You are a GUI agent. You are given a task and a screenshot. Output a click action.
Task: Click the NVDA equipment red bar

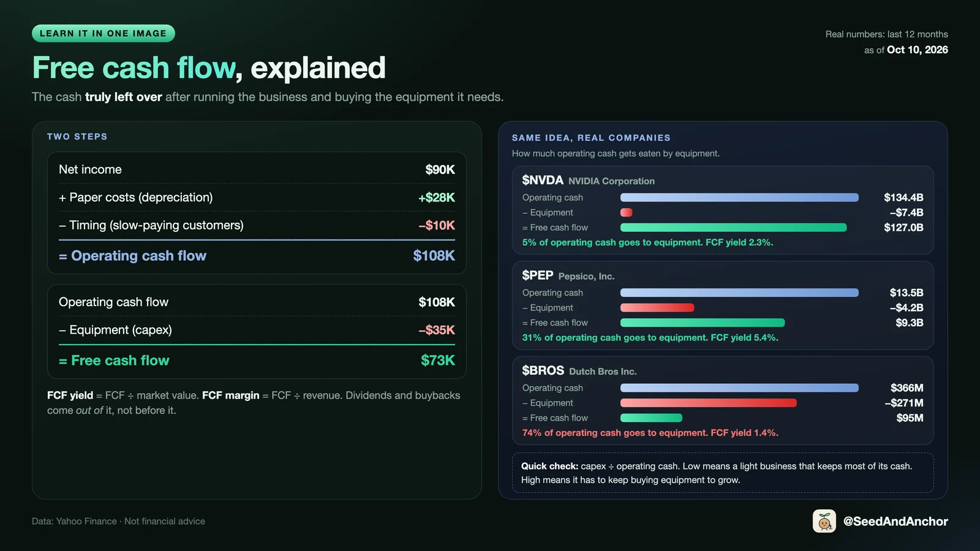626,212
